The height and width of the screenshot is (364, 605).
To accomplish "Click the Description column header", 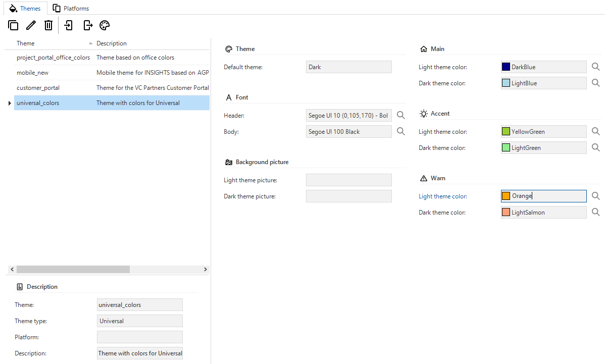I will coord(112,43).
